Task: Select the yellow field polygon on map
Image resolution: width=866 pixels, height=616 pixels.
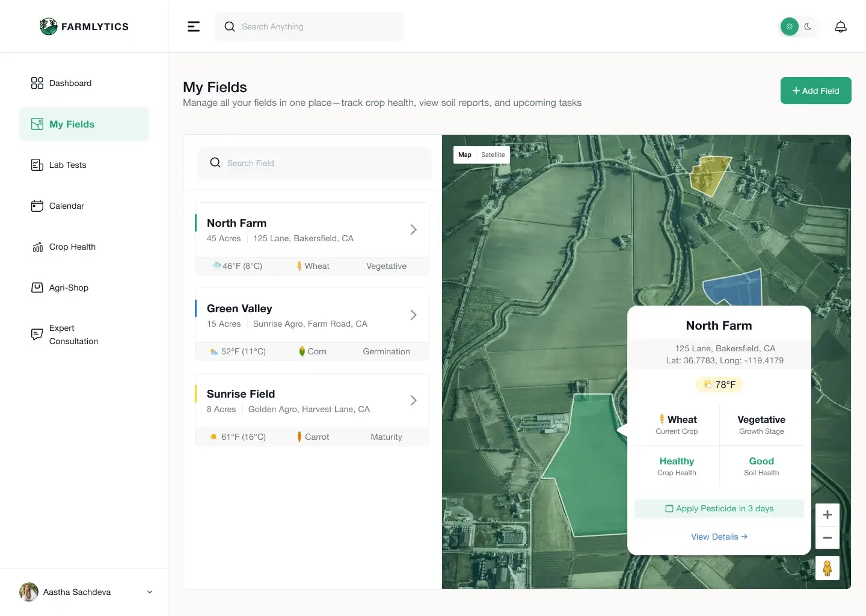Action: (710, 174)
